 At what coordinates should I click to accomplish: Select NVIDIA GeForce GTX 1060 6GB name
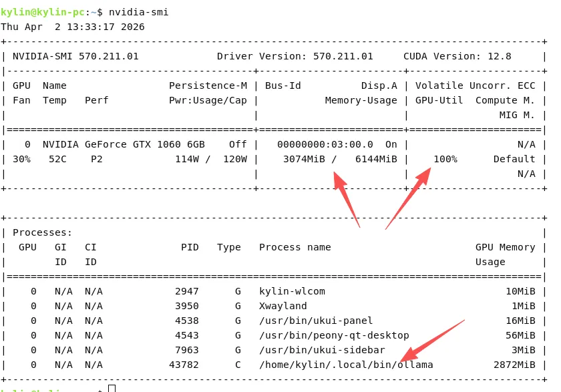click(124, 144)
